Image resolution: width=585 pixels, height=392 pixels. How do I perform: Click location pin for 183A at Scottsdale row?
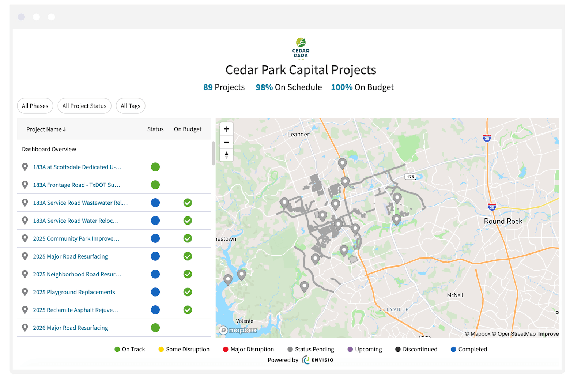coord(25,167)
